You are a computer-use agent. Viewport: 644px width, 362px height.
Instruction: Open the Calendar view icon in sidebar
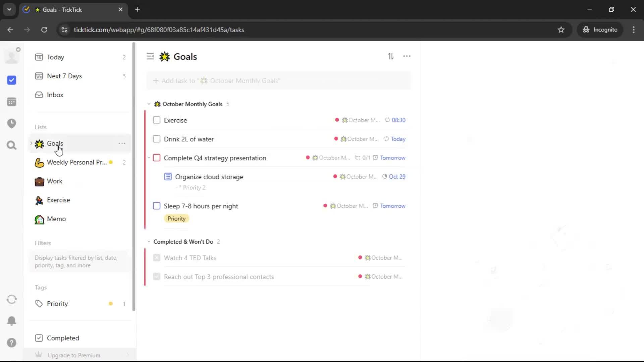pyautogui.click(x=12, y=102)
